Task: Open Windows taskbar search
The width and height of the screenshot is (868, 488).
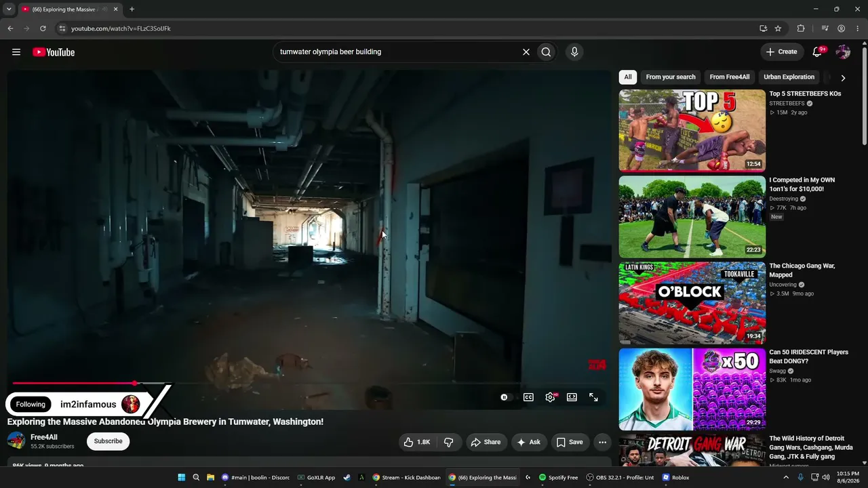Action: pos(196,477)
